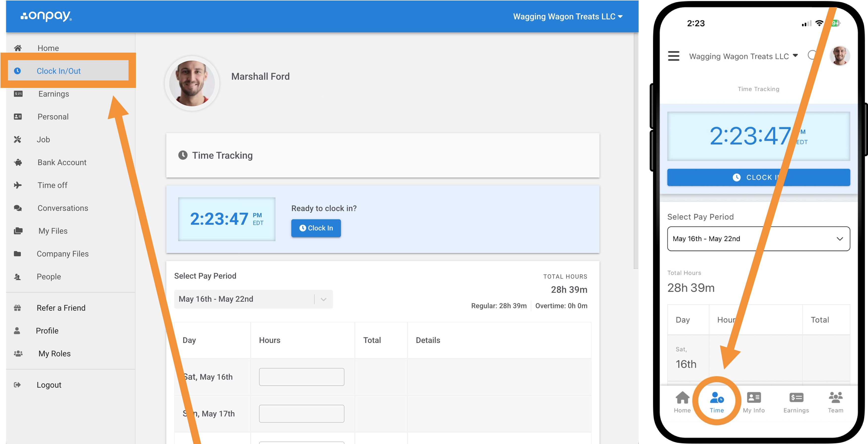Tap the My Info tab icon on phone

coord(754,398)
